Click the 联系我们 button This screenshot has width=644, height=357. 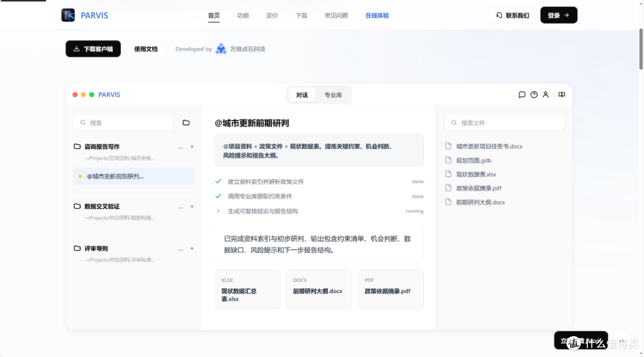click(x=513, y=15)
